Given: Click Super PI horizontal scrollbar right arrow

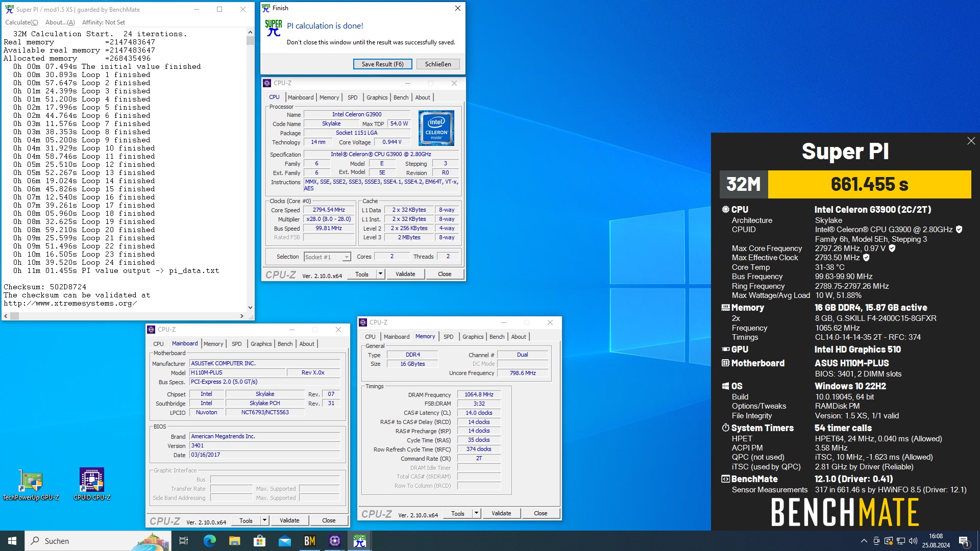Looking at the screenshot, I should (x=242, y=316).
